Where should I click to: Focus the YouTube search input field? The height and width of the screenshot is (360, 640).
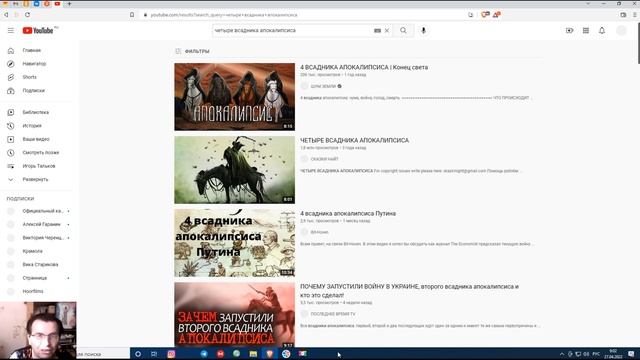click(x=293, y=31)
